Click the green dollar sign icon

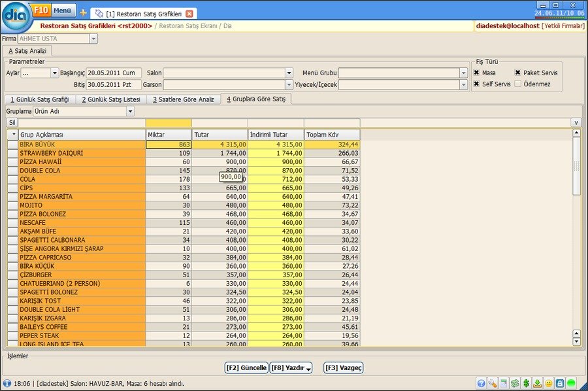[x=526, y=383]
